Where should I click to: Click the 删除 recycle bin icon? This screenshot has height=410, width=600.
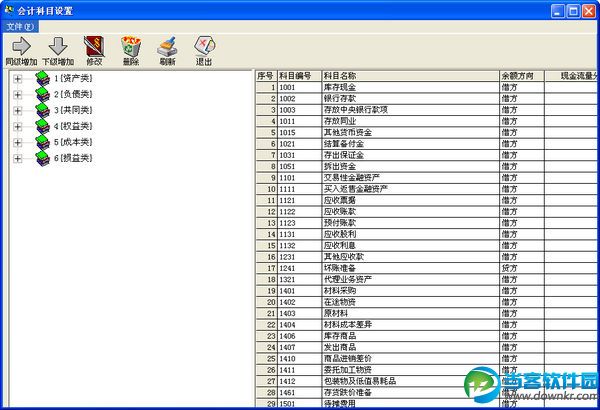coord(131,46)
